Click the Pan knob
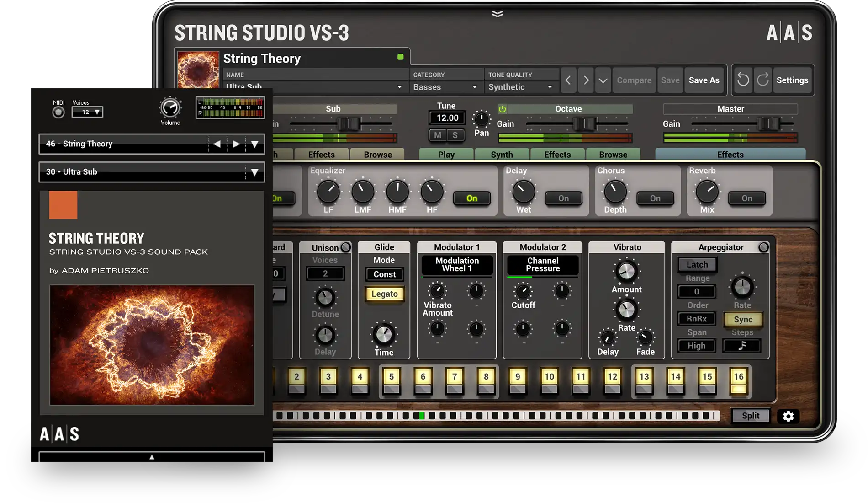868x503 pixels. click(481, 120)
